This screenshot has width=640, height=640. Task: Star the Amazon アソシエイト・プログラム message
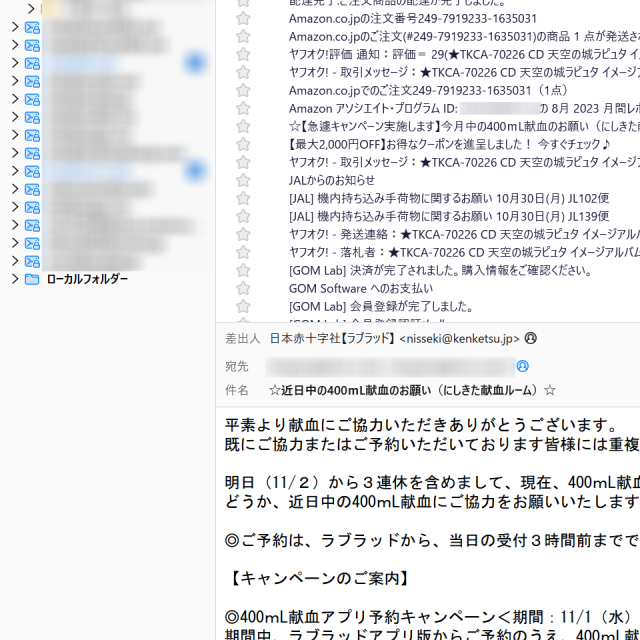click(x=243, y=108)
